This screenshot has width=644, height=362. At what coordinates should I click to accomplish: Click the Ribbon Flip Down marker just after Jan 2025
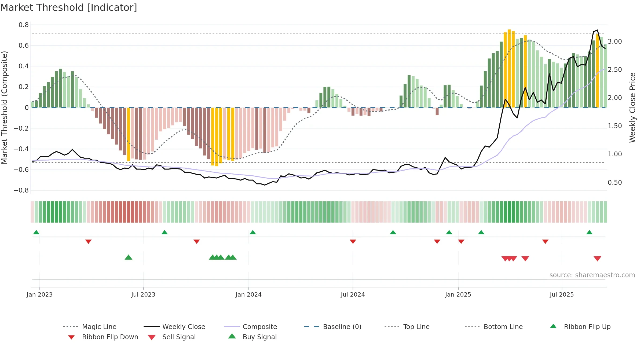tap(461, 241)
